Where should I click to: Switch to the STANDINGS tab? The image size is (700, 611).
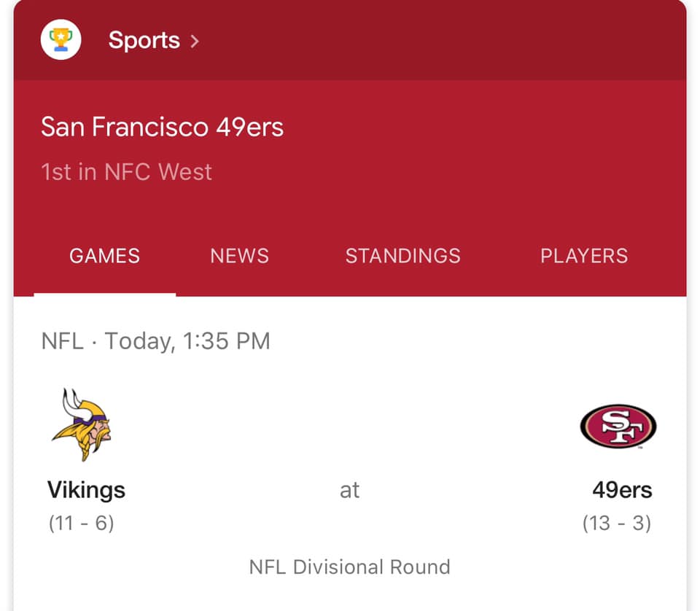tap(402, 256)
